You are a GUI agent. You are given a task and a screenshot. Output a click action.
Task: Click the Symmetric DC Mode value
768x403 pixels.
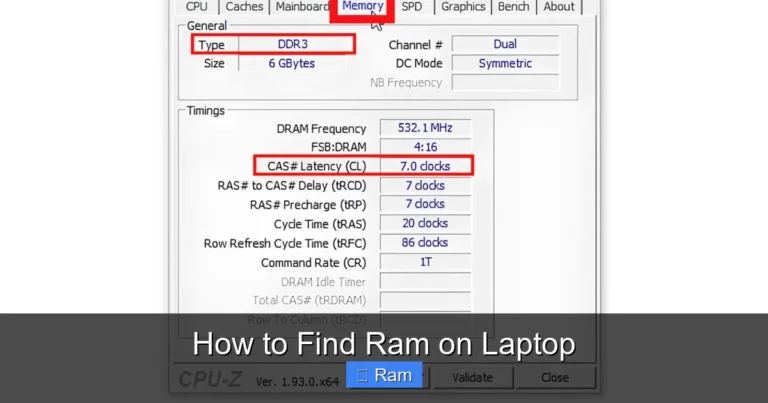point(505,63)
